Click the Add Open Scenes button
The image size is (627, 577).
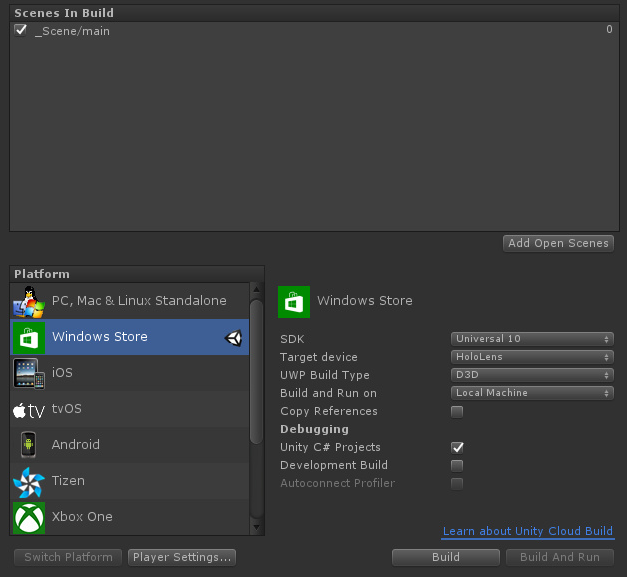click(x=558, y=243)
